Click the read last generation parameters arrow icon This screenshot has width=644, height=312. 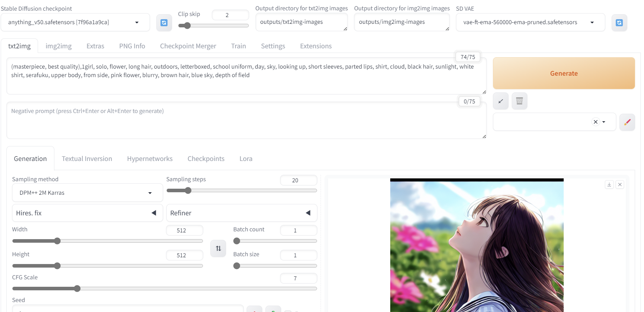pyautogui.click(x=501, y=101)
